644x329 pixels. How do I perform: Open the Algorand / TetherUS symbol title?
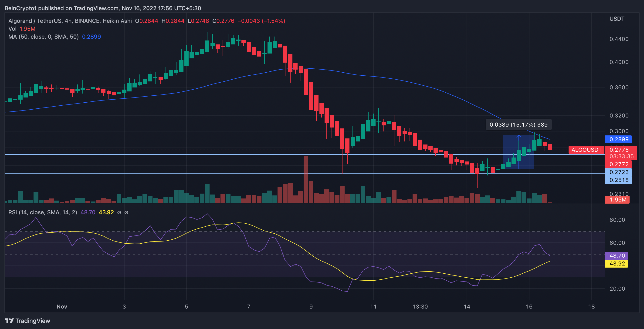point(35,21)
